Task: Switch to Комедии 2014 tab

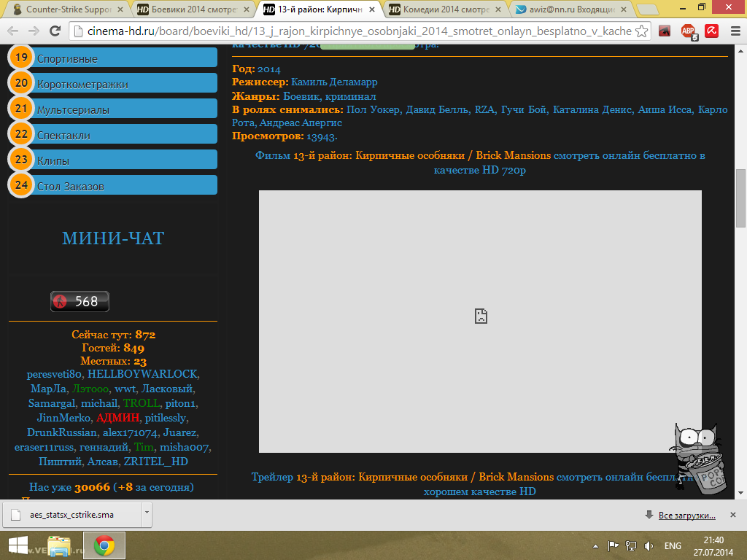Action: (446, 9)
